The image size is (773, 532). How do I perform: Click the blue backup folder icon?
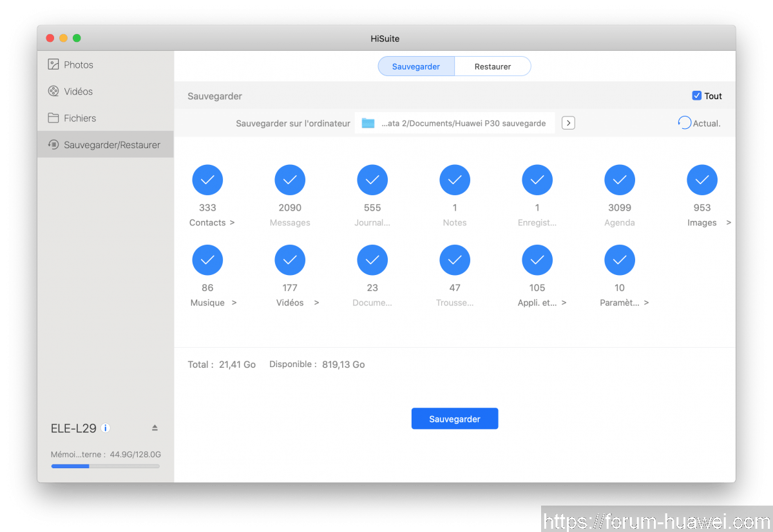tap(368, 123)
